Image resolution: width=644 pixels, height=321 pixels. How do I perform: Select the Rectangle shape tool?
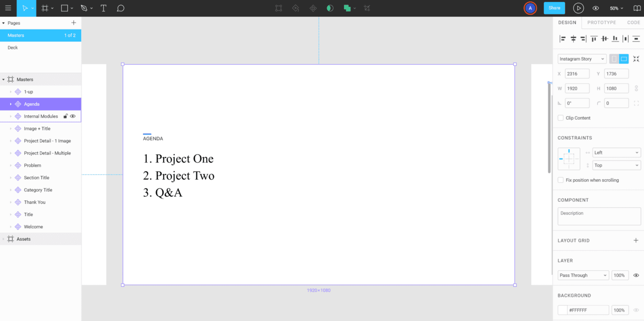point(65,8)
